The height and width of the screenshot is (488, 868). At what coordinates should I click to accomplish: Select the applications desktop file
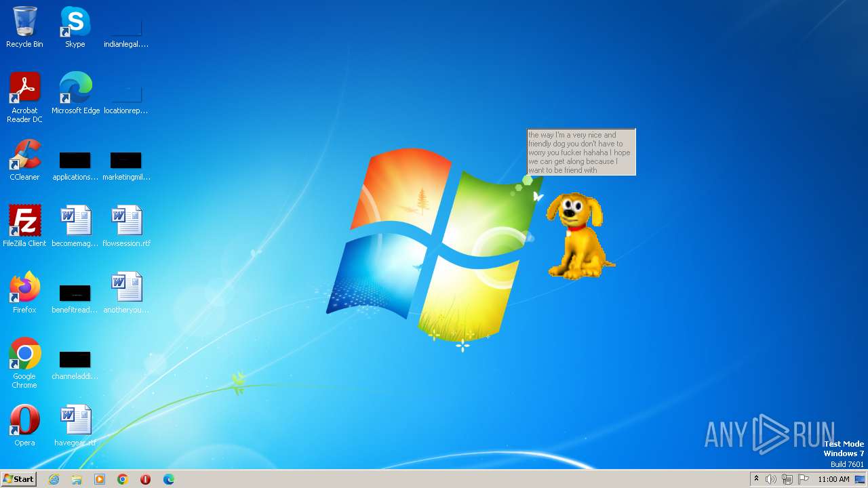coord(75,165)
